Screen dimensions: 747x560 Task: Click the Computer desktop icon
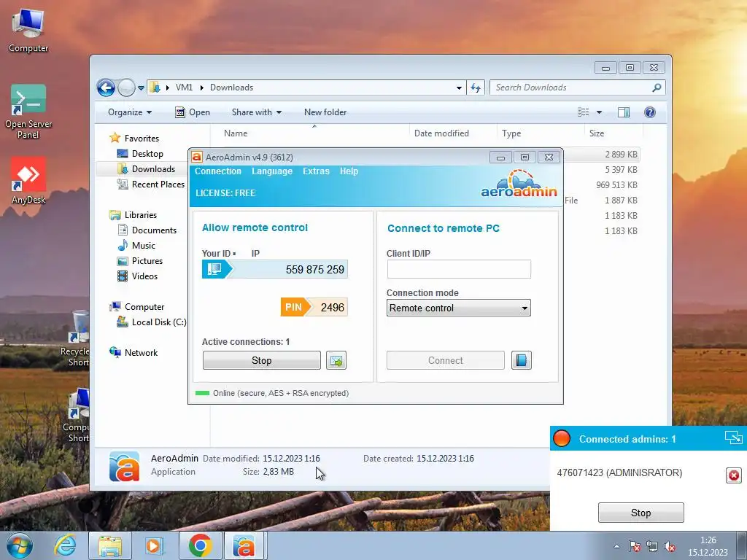coord(28,31)
